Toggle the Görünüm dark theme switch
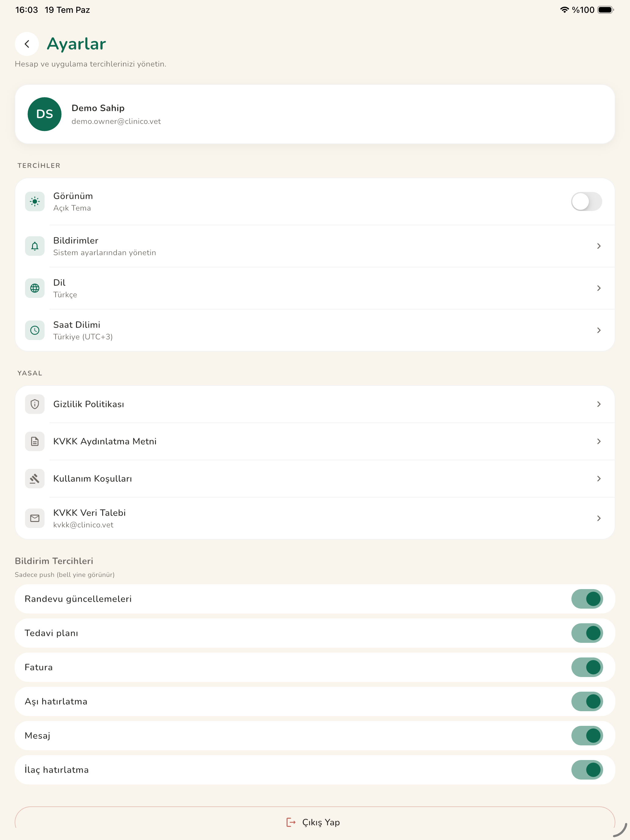The height and width of the screenshot is (840, 630). pyautogui.click(x=586, y=202)
